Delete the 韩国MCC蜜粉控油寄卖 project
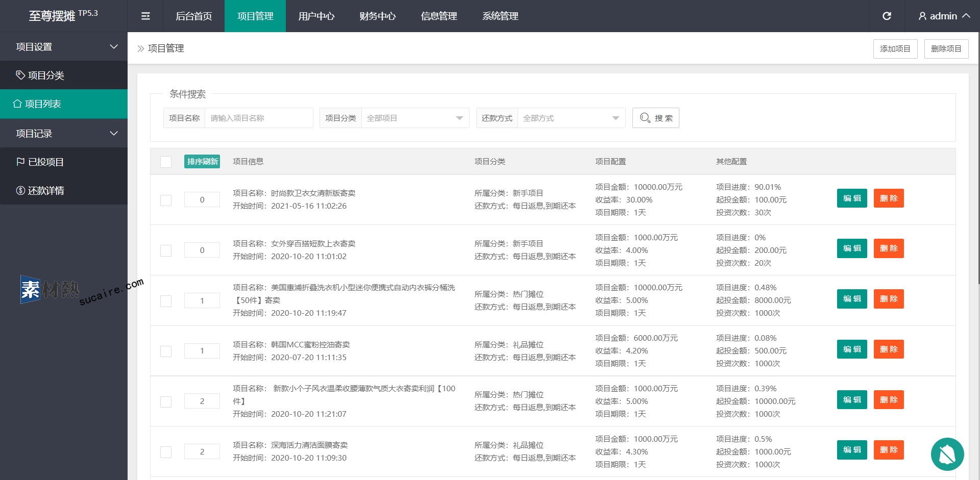The image size is (980, 480). [x=889, y=349]
